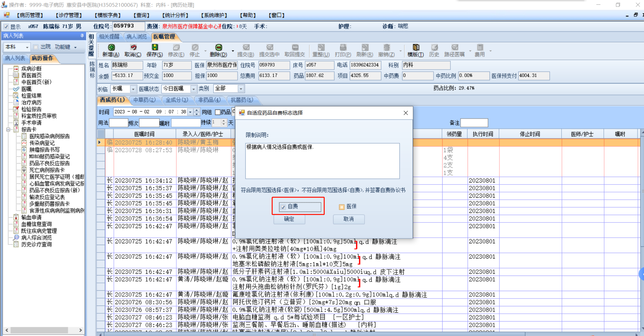Open 历史诊疗查询 in the record tree
The width and height of the screenshot is (644, 336).
click(x=36, y=244)
